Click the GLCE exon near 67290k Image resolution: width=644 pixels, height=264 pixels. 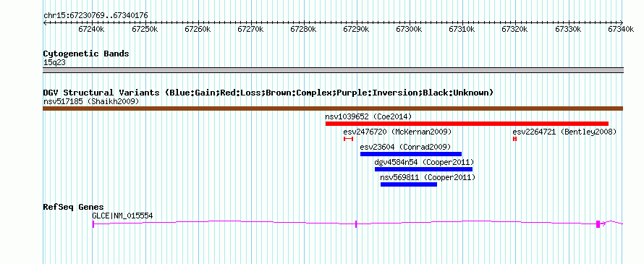(x=356, y=223)
